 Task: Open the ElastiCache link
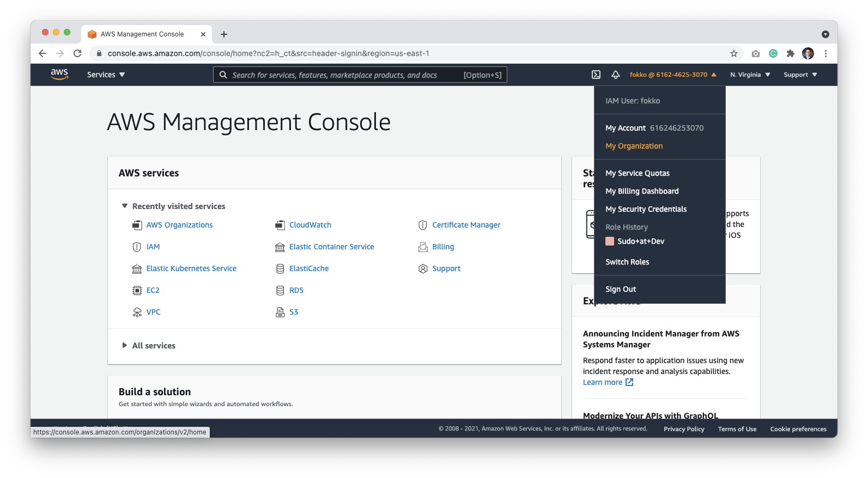tap(309, 268)
